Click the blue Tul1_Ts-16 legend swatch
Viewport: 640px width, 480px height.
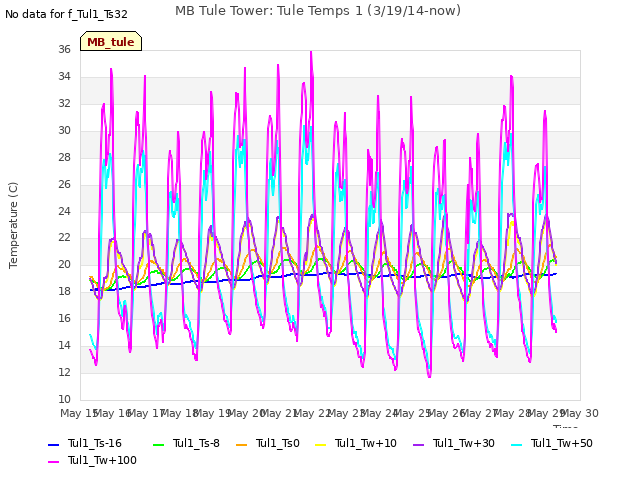tap(54, 444)
